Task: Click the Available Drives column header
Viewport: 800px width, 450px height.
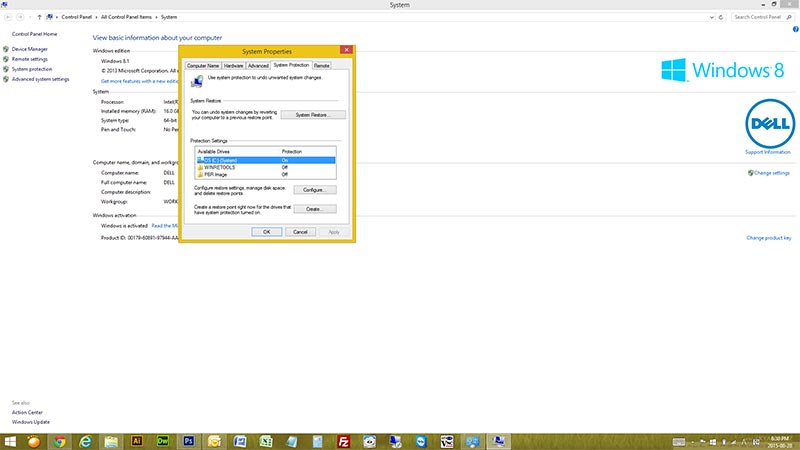Action: pyautogui.click(x=213, y=152)
